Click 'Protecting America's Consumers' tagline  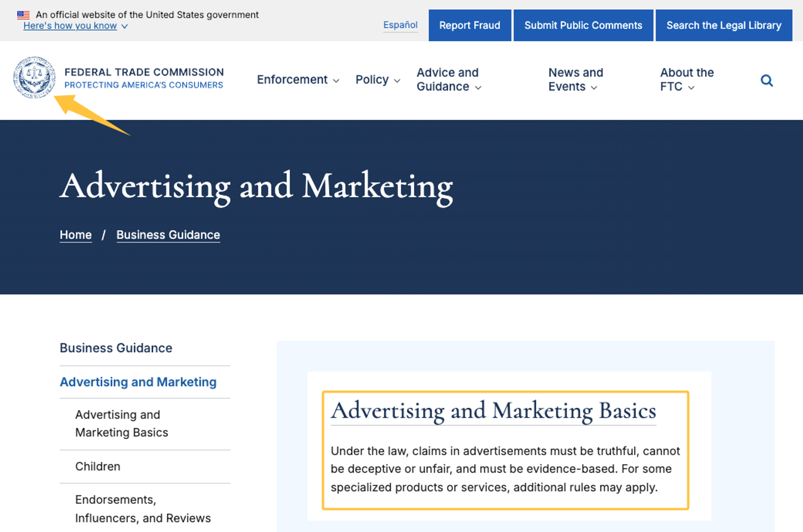tap(144, 85)
